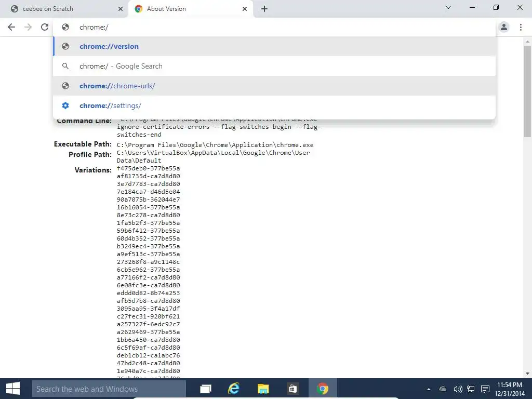
Task: Go back to the previous page
Action: tap(11, 27)
